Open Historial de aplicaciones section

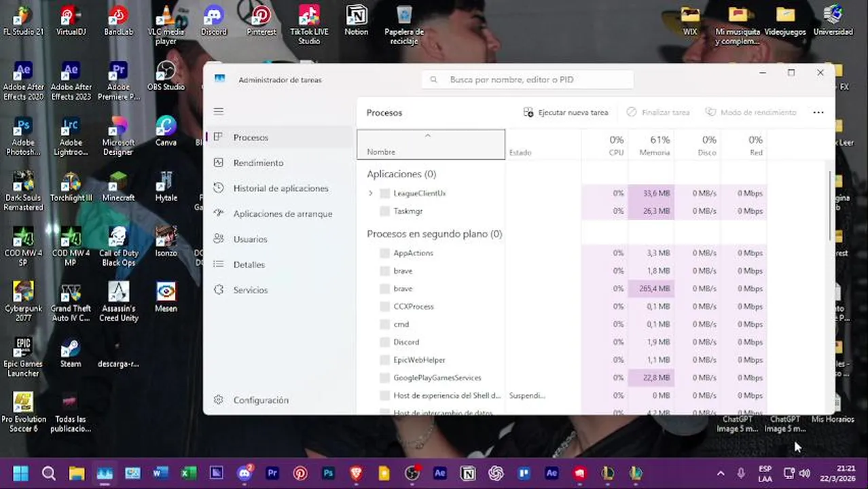[279, 188]
